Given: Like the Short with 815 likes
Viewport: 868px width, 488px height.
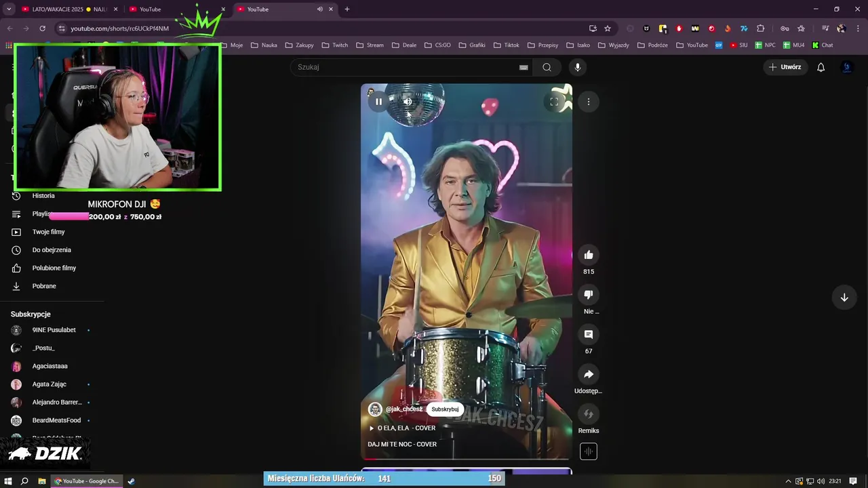Looking at the screenshot, I should pos(589,255).
